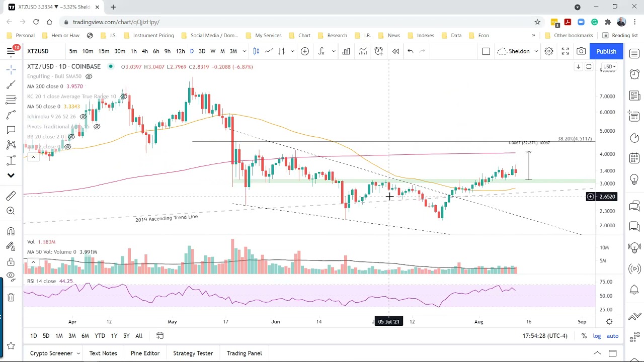The height and width of the screenshot is (362, 644).
Task: Select the W weekly timeframe
Action: point(213,51)
